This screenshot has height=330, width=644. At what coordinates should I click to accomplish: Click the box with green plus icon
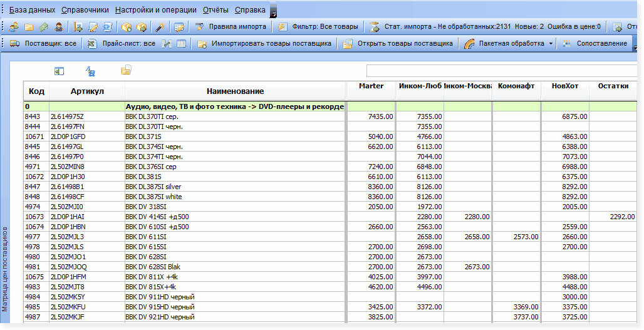tap(127, 27)
